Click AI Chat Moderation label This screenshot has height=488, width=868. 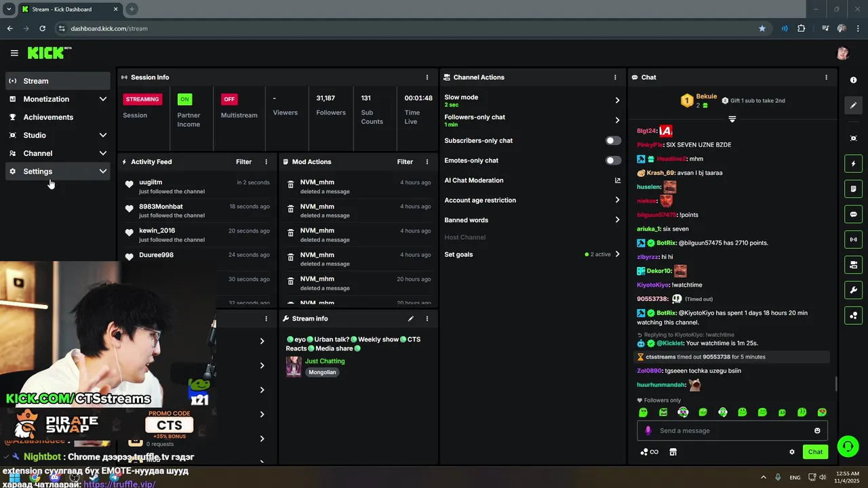coord(473,180)
